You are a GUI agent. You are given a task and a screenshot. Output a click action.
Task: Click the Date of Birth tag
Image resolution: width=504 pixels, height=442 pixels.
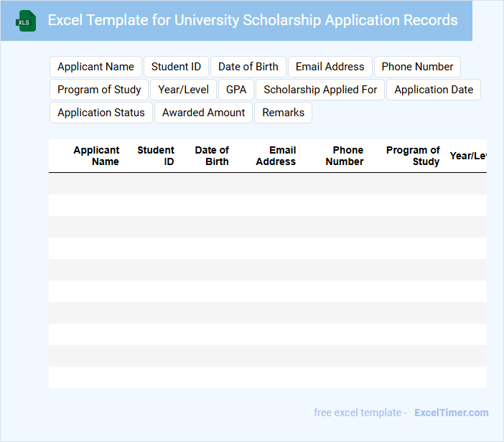pyautogui.click(x=248, y=67)
